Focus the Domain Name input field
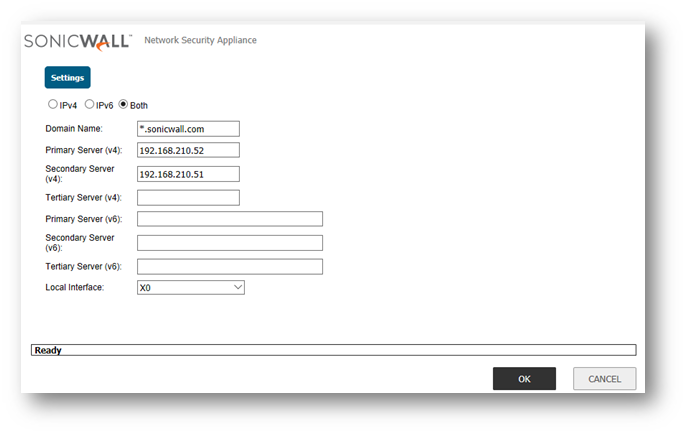Viewport: 687px width, 435px height. pyautogui.click(x=188, y=129)
